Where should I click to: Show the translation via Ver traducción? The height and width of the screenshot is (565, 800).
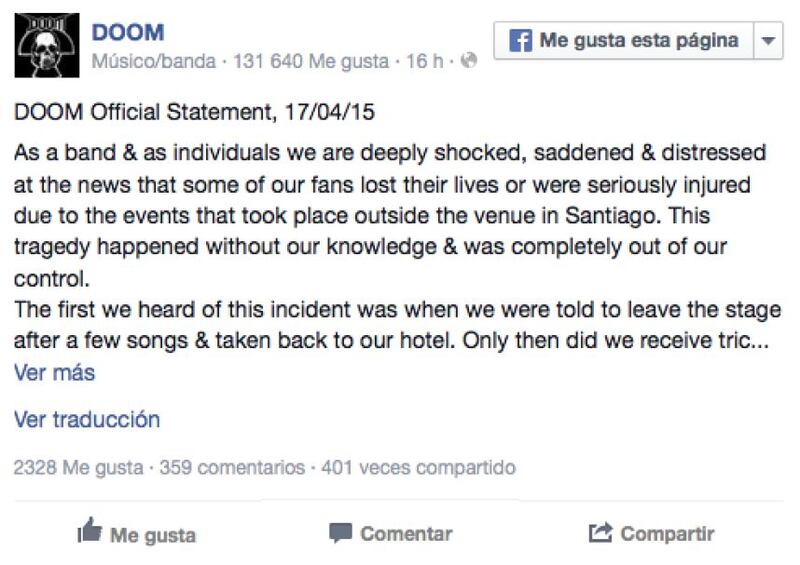pos(87,420)
